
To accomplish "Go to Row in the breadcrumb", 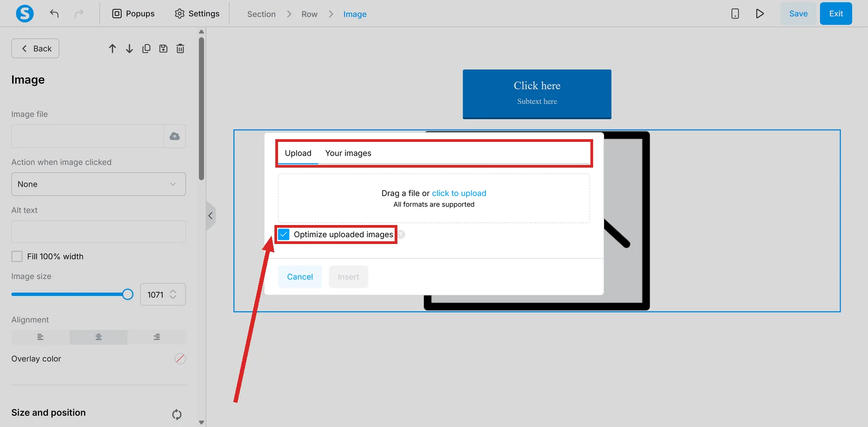I will click(309, 14).
